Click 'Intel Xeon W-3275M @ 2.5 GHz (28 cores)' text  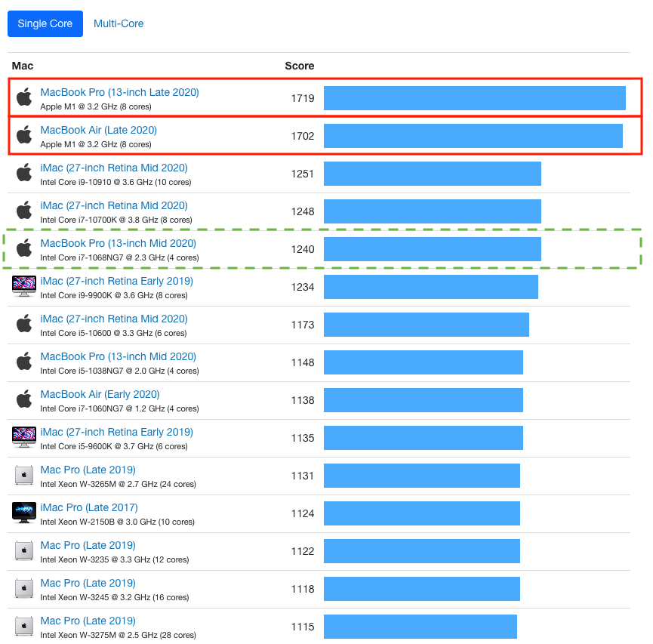(x=119, y=635)
